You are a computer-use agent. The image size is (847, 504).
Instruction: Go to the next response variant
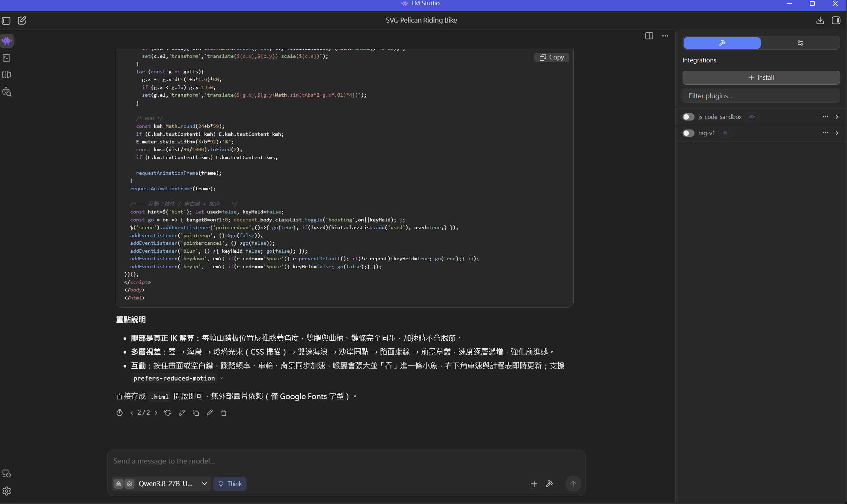(156, 413)
